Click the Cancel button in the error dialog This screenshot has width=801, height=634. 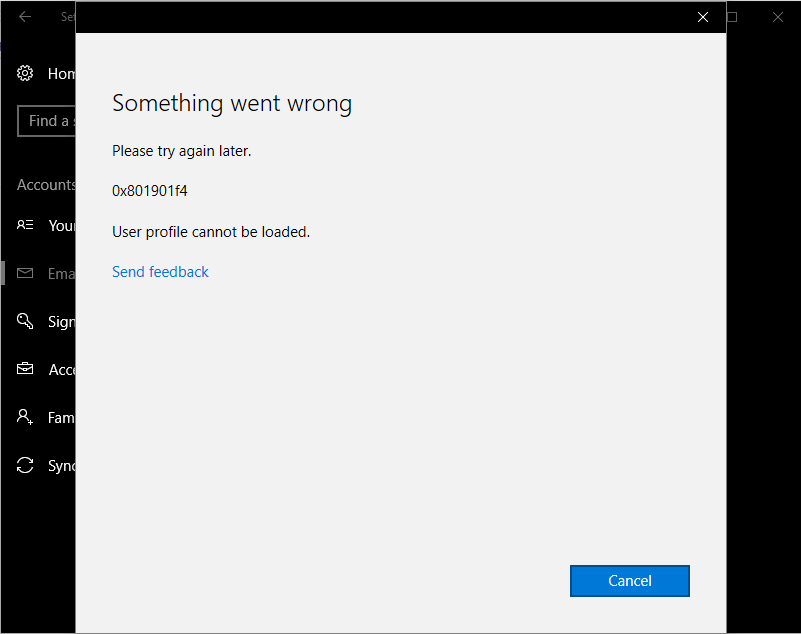[x=629, y=581]
